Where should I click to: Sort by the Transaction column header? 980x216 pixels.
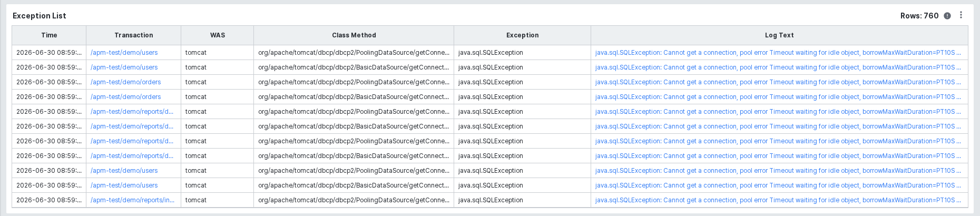pos(134,35)
